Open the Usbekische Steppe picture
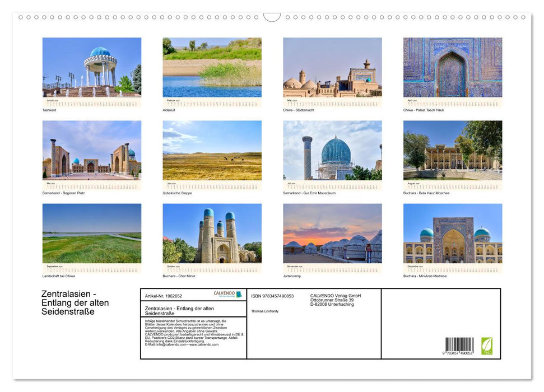 [x=212, y=150]
